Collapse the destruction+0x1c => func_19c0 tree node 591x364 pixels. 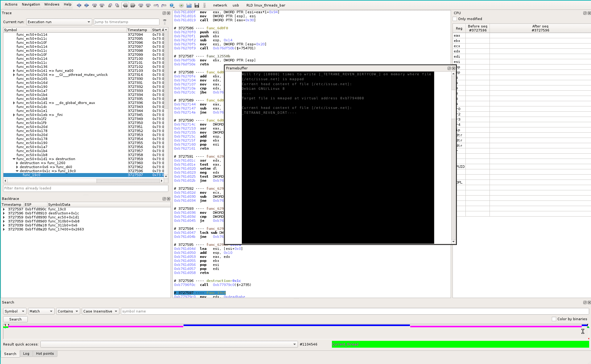coord(17,171)
